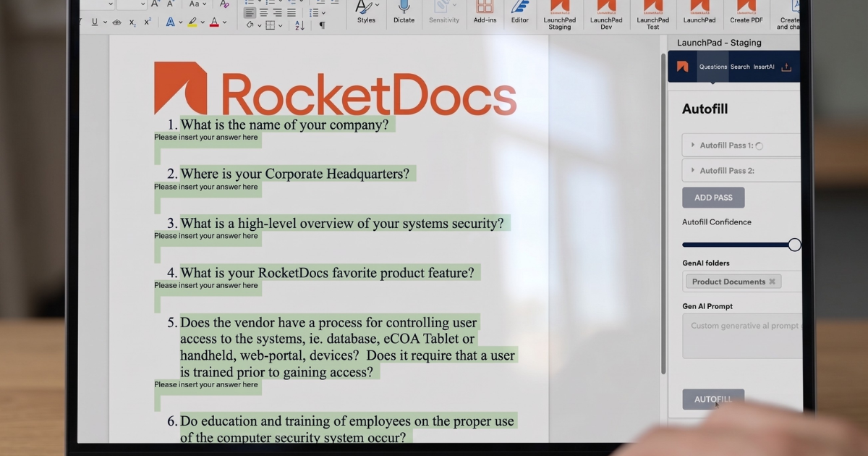The height and width of the screenshot is (456, 868).
Task: Open Change Case dropdown arrow
Action: 204,4
